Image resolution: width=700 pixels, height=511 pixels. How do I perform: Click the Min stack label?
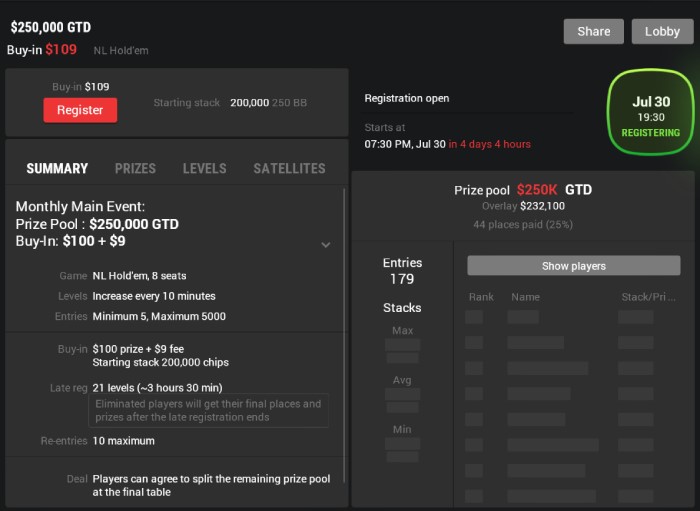(402, 429)
